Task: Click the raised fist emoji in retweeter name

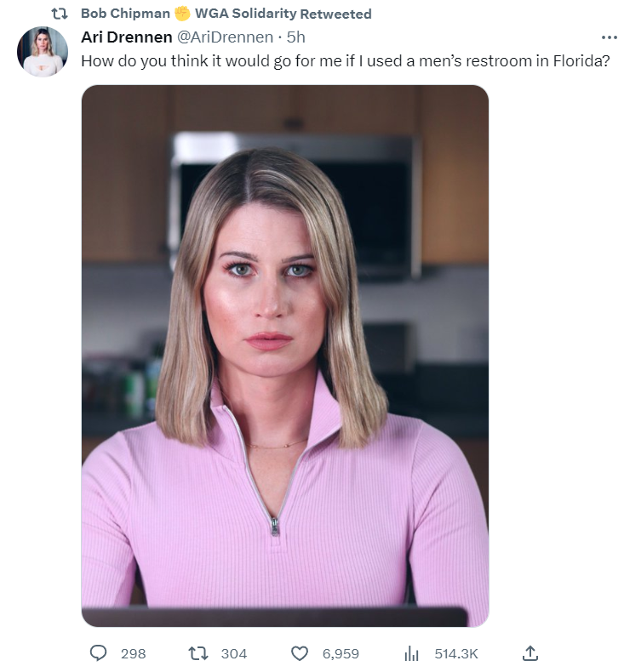Action: point(182,14)
